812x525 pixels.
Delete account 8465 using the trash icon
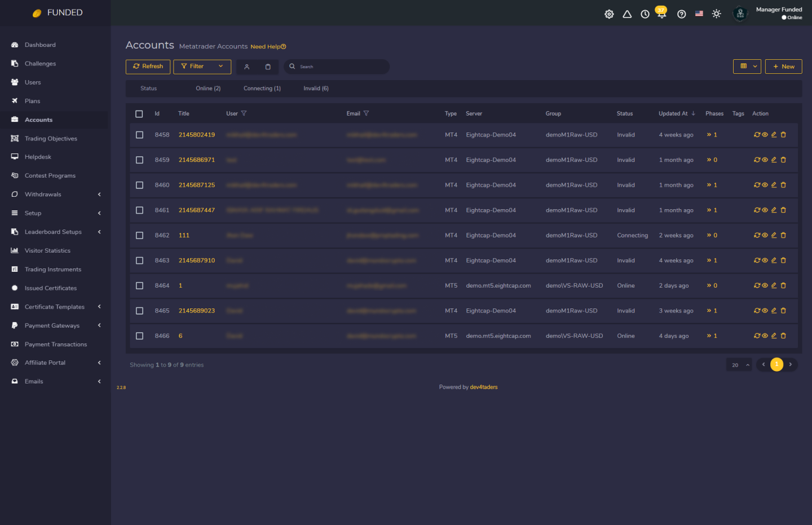783,310
